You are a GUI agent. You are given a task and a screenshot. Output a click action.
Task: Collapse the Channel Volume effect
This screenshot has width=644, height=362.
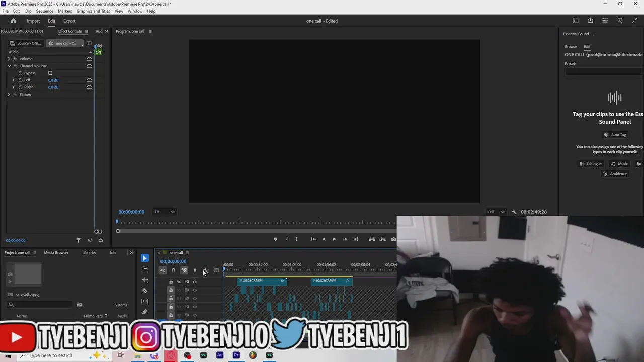[x=9, y=66]
